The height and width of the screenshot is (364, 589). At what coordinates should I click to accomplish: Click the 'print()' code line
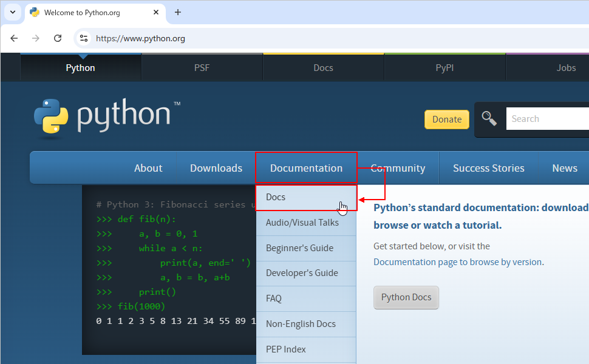click(136, 292)
